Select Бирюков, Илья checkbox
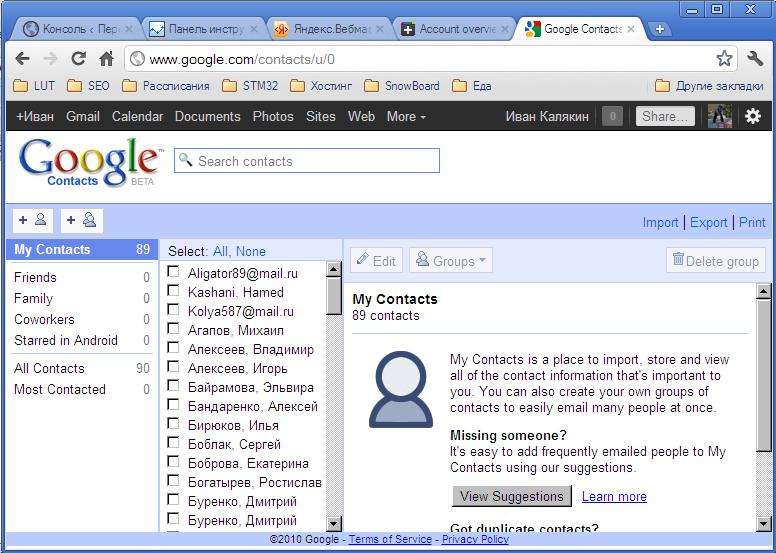Viewport: 776px width, 553px height. 173,424
